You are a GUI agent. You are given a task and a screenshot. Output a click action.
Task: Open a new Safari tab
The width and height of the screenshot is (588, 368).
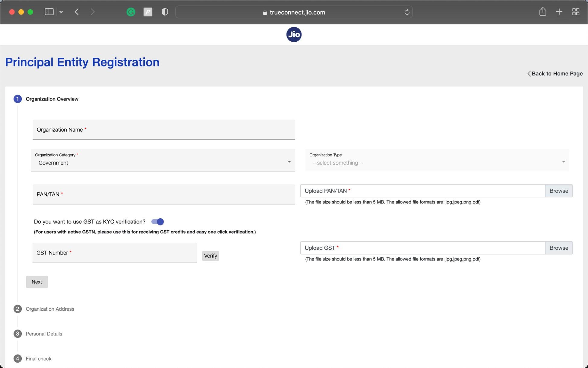click(559, 12)
